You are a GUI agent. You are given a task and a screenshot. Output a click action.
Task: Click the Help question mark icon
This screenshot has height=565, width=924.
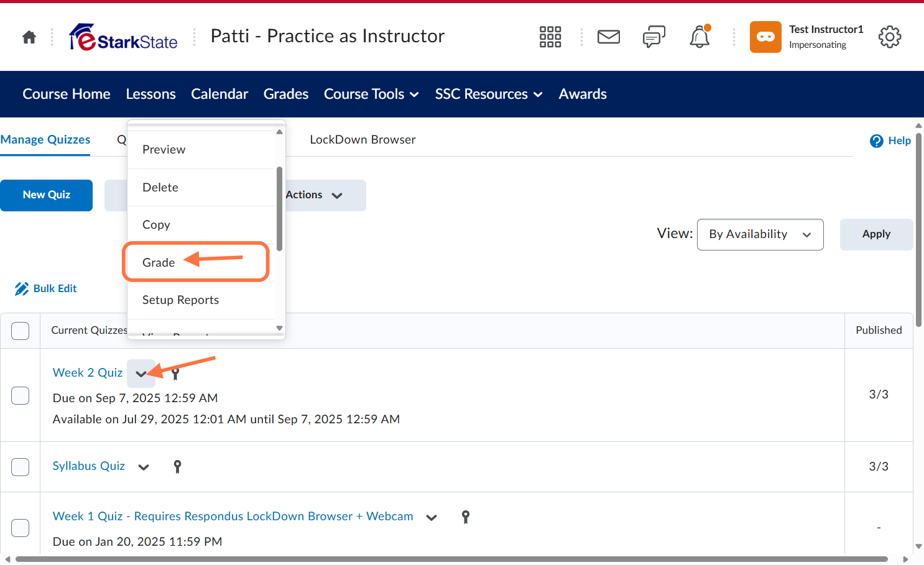(x=877, y=141)
